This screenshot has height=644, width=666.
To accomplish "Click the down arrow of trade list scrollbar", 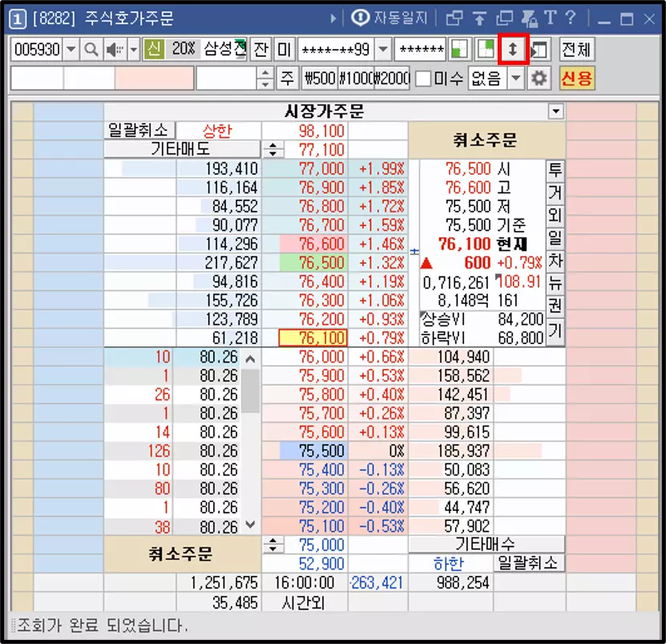I will pyautogui.click(x=251, y=525).
